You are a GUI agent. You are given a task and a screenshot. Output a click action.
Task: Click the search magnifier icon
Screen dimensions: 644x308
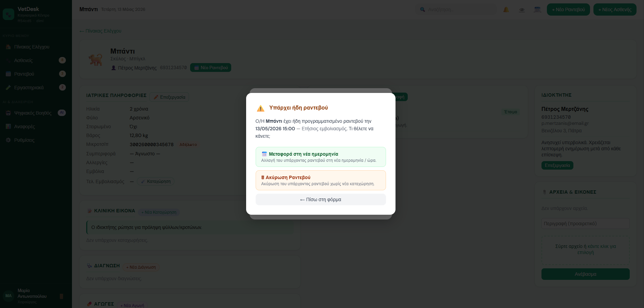(422, 9)
